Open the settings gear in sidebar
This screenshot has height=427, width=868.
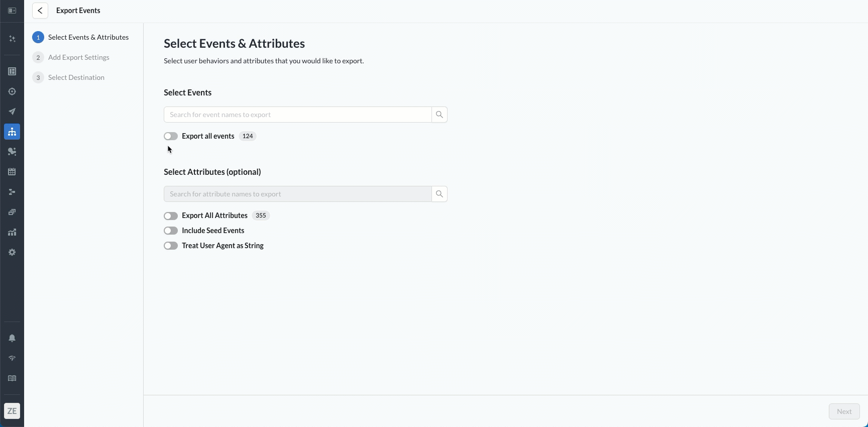[12, 252]
